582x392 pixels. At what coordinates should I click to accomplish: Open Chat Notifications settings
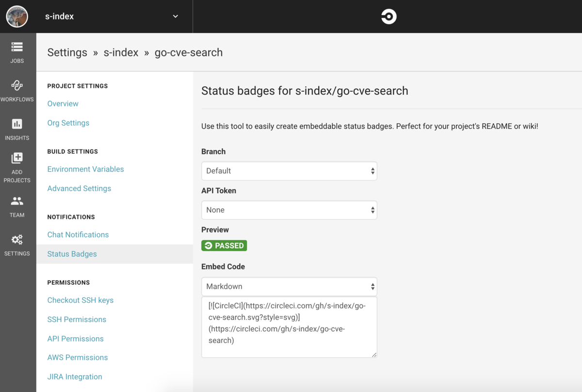tap(78, 235)
